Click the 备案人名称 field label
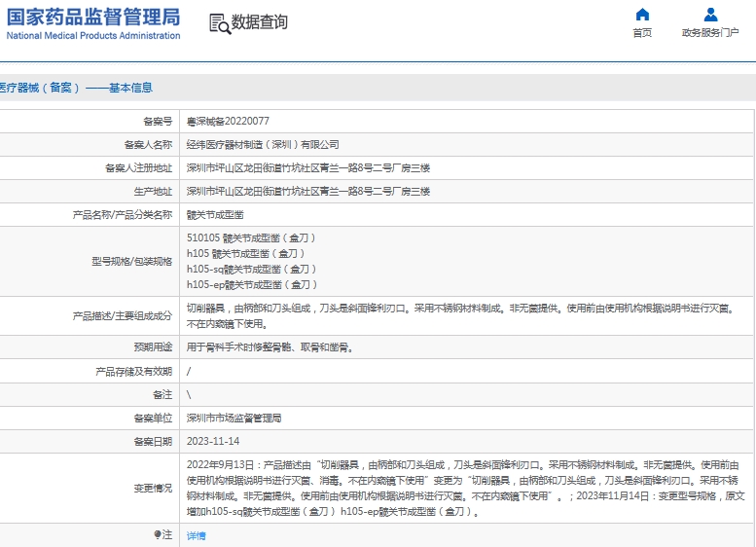756x547 pixels. pyautogui.click(x=148, y=144)
